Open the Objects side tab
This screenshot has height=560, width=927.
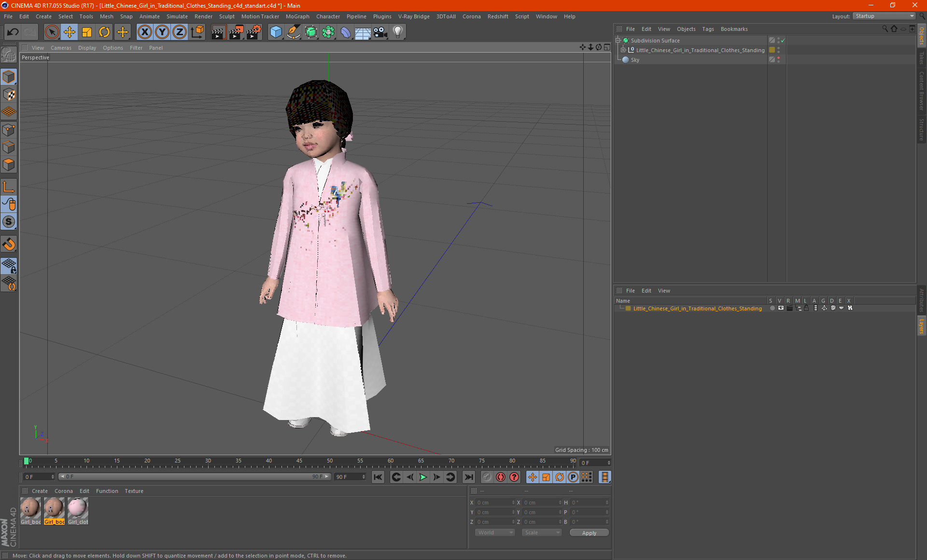click(x=922, y=36)
